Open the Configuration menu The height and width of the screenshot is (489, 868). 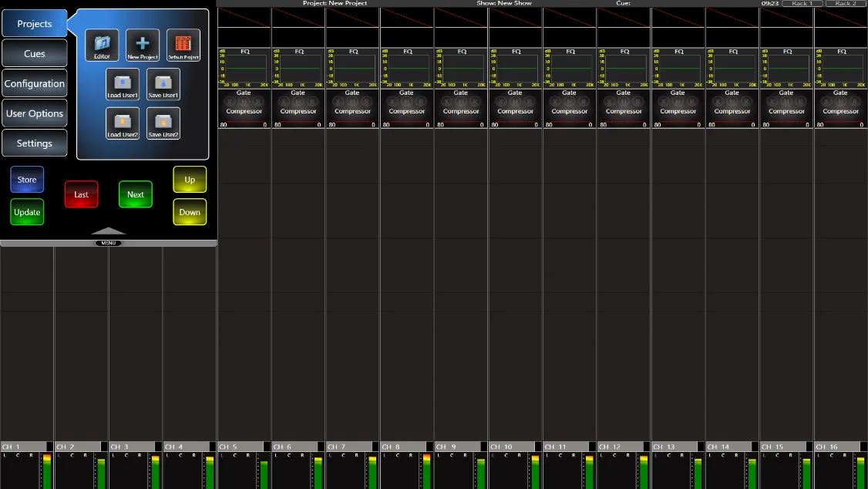tap(35, 83)
